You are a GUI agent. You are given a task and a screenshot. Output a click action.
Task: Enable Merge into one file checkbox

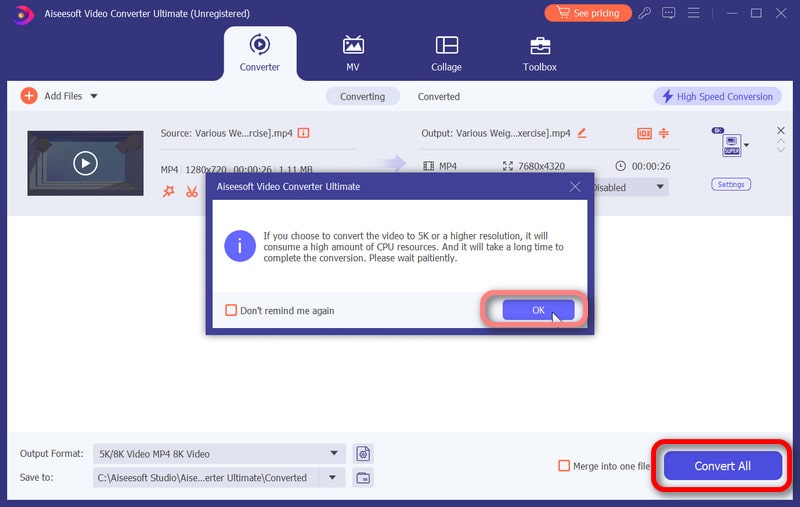point(564,466)
